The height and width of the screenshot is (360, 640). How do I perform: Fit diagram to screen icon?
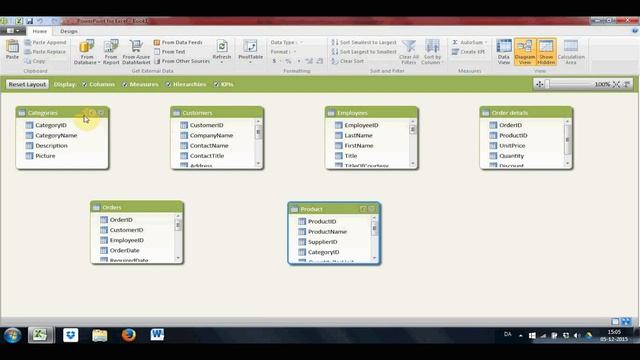[x=616, y=84]
